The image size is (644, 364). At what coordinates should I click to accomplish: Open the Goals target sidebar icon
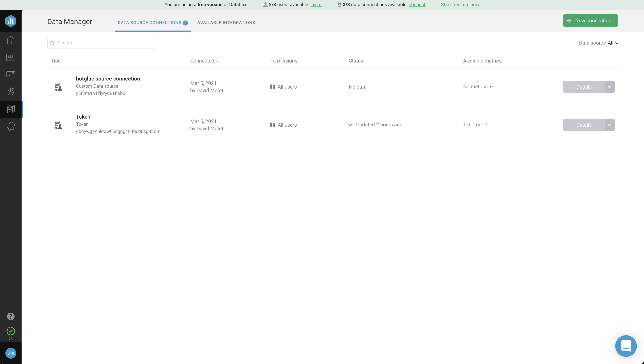point(11,91)
